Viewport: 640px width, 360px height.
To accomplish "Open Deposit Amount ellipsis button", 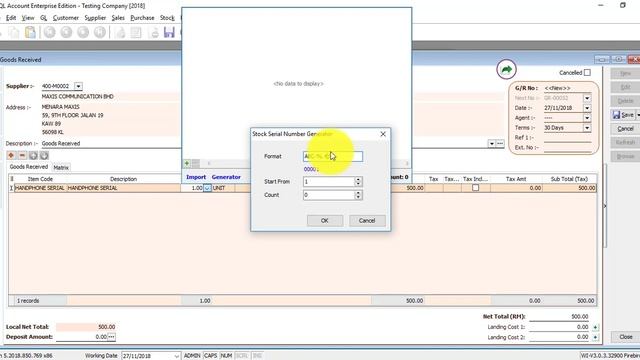I will (x=111, y=337).
